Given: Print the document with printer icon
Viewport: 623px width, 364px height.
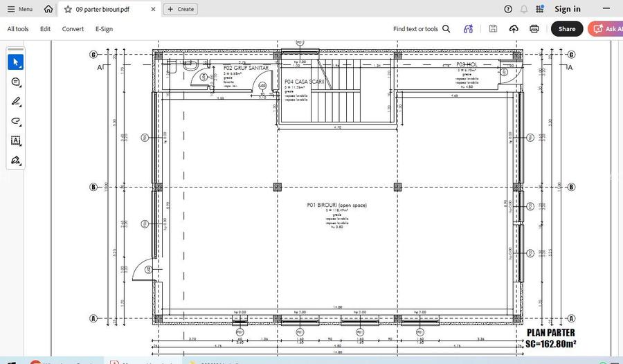Looking at the screenshot, I should [x=534, y=29].
